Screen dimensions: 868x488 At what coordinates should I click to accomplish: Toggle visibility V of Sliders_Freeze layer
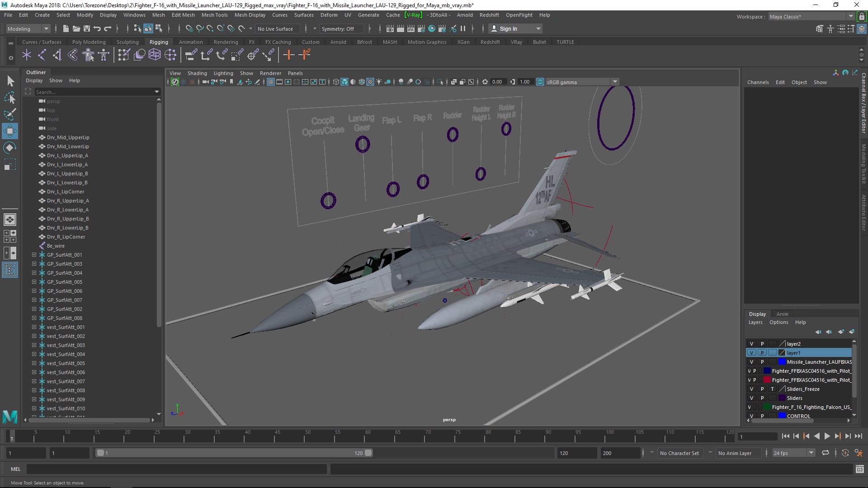click(751, 389)
